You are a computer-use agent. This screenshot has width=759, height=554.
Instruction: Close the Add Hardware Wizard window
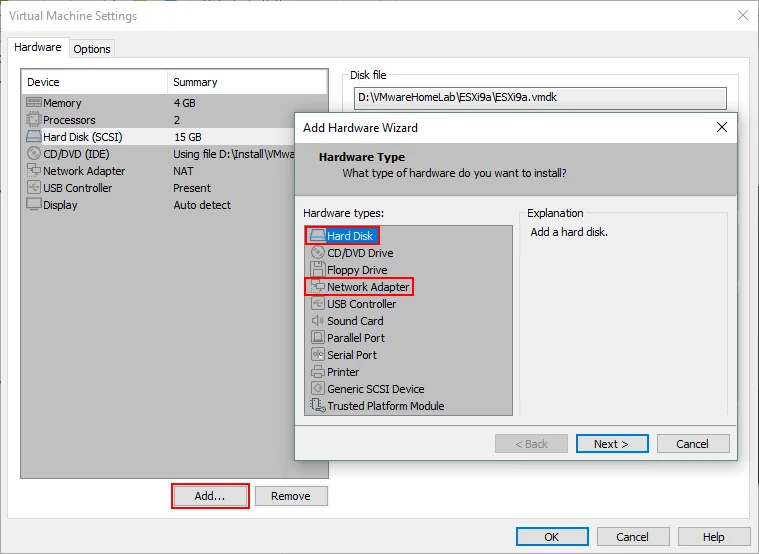pos(722,127)
